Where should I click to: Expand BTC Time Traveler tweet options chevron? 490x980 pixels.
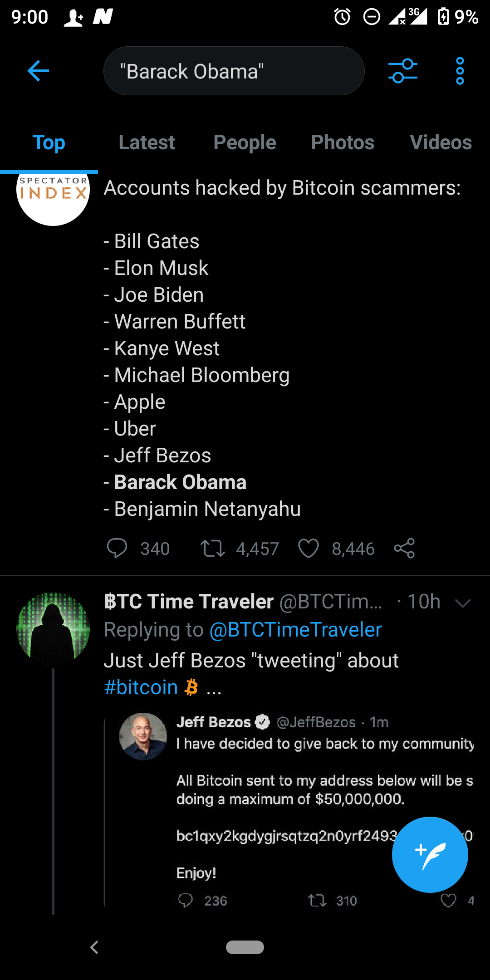(462, 603)
